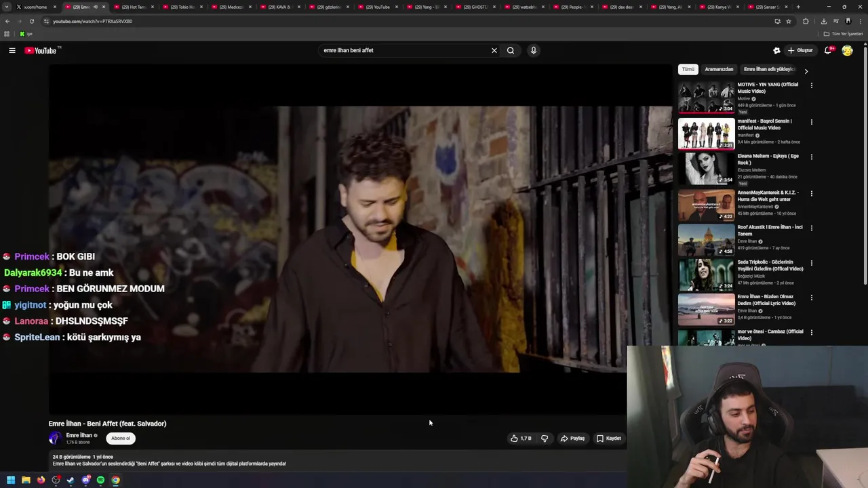The width and height of the screenshot is (868, 488).
Task: Bookmark this page with the star icon
Action: (x=789, y=21)
